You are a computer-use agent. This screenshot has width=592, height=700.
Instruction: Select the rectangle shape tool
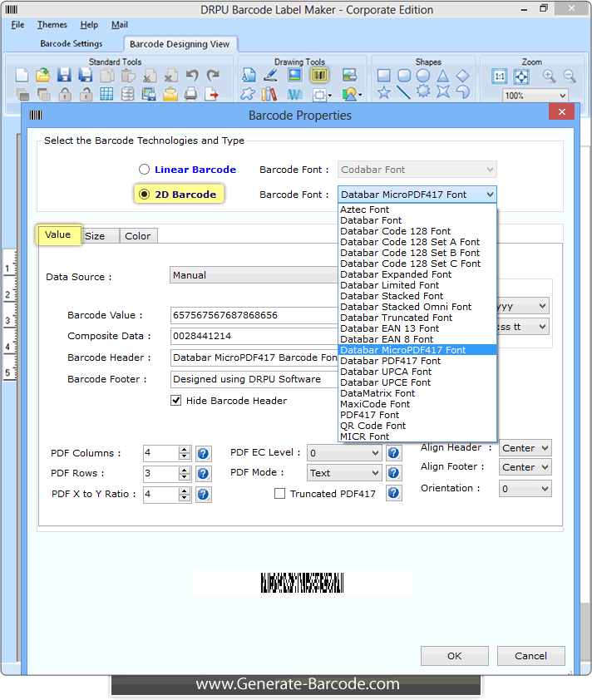(x=383, y=76)
